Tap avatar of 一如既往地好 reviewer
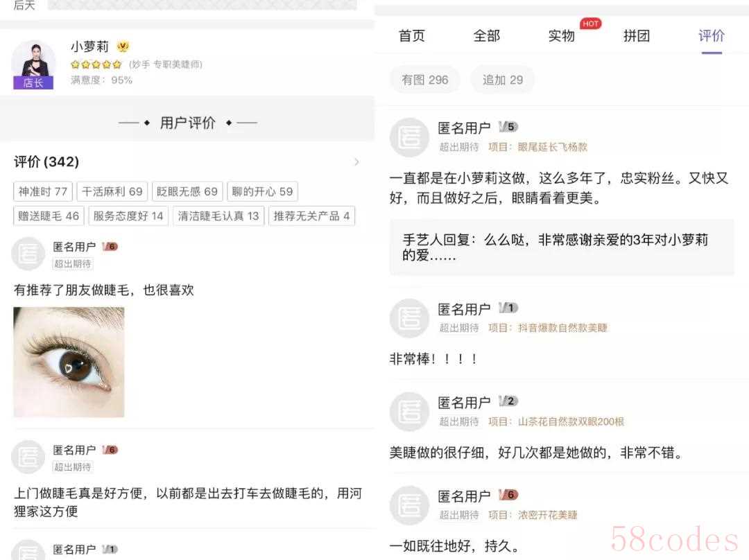This screenshot has height=560, width=749. (x=409, y=505)
